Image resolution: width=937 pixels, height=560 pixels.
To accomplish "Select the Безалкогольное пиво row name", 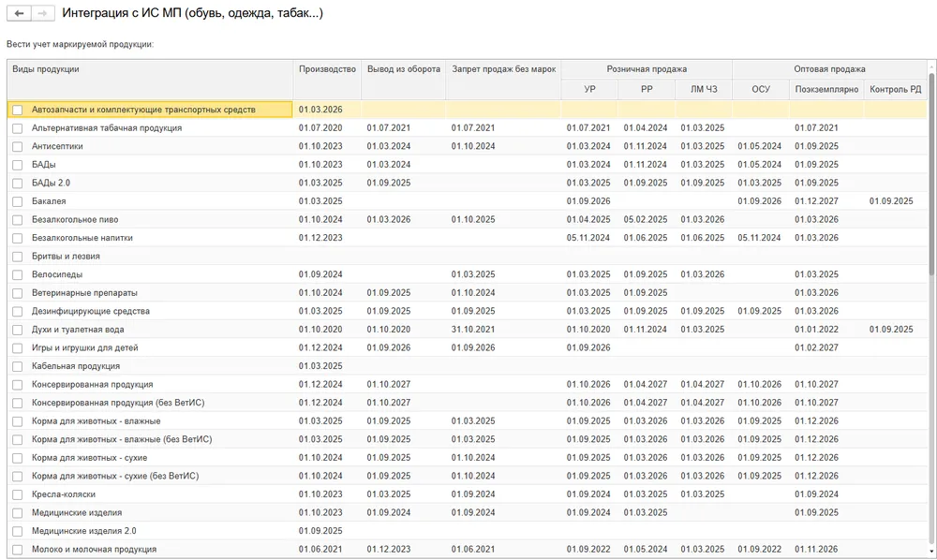I will point(75,220).
